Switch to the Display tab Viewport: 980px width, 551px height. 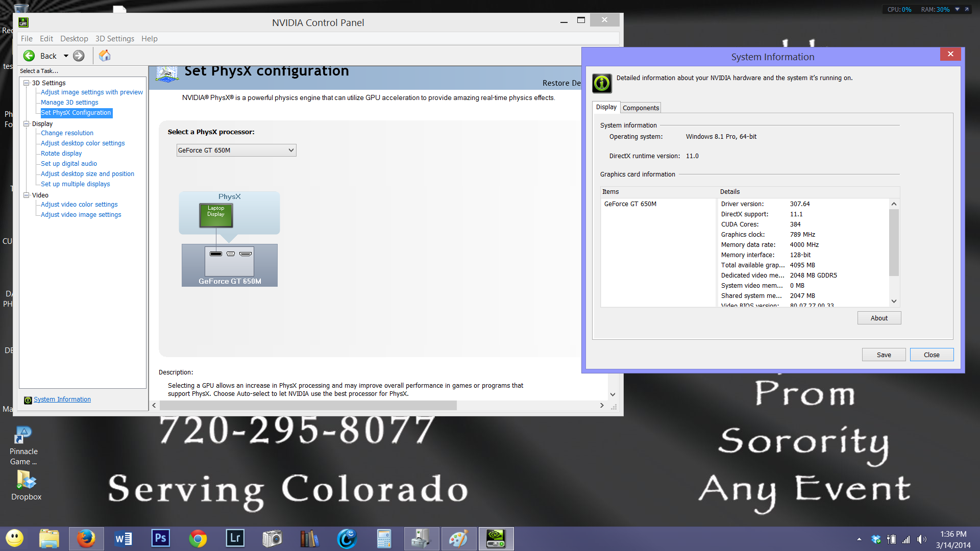coord(606,107)
